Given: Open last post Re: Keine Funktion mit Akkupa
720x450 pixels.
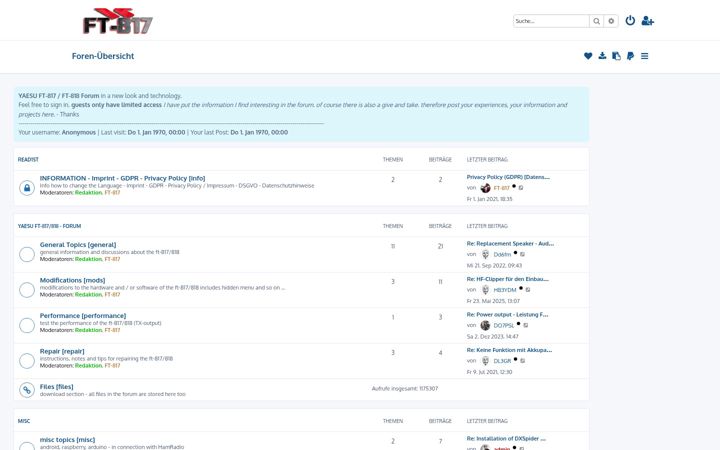Looking at the screenshot, I should coord(509,350).
